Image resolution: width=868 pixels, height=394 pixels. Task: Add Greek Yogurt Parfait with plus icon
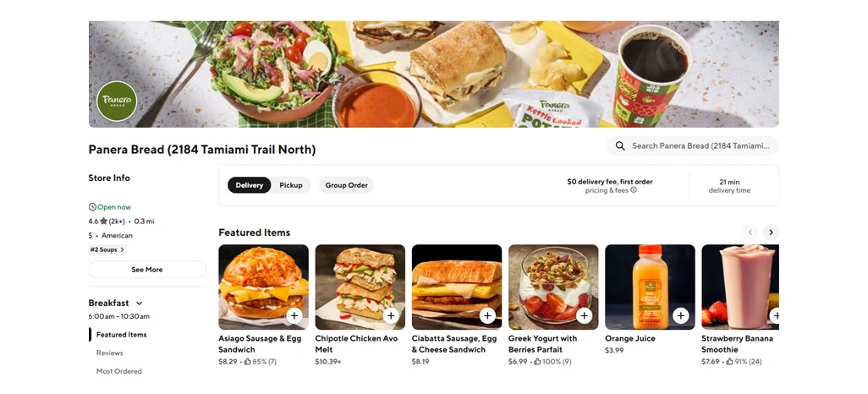pyautogui.click(x=584, y=315)
